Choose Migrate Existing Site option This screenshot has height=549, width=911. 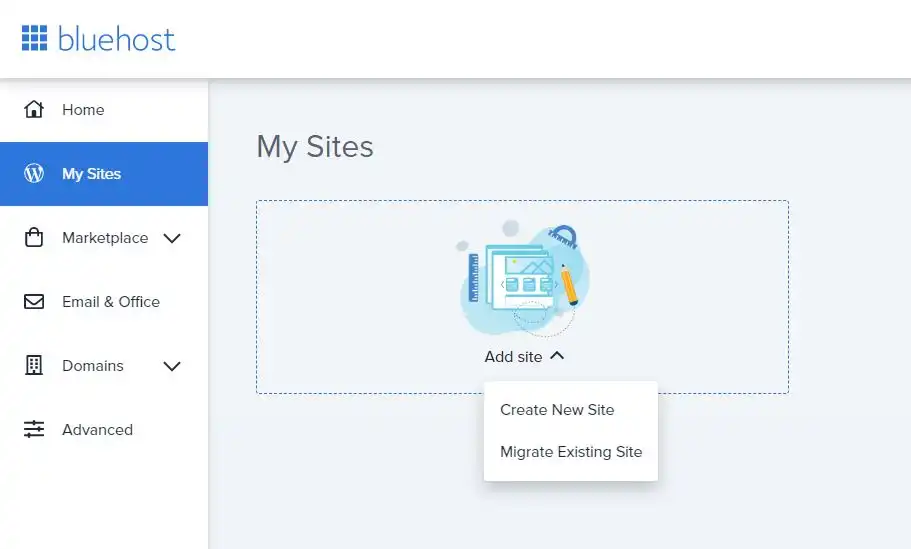pos(571,451)
